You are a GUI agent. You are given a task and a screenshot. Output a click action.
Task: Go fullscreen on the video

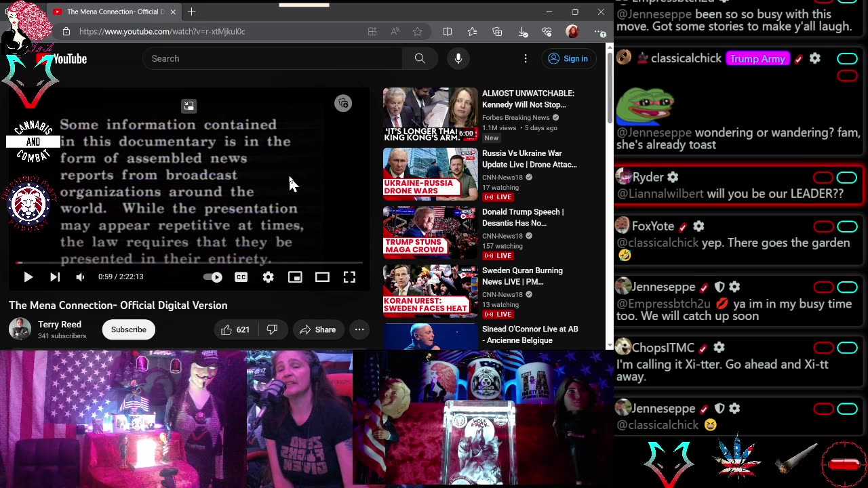tap(349, 277)
